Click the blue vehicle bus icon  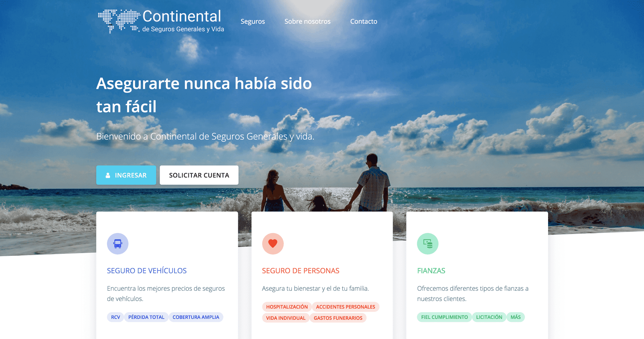coord(118,244)
